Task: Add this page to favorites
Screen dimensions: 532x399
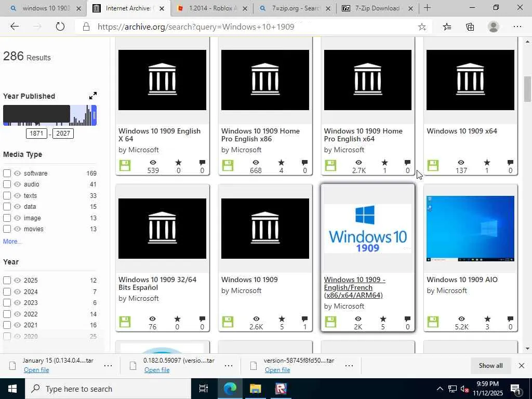Action: [x=422, y=27]
